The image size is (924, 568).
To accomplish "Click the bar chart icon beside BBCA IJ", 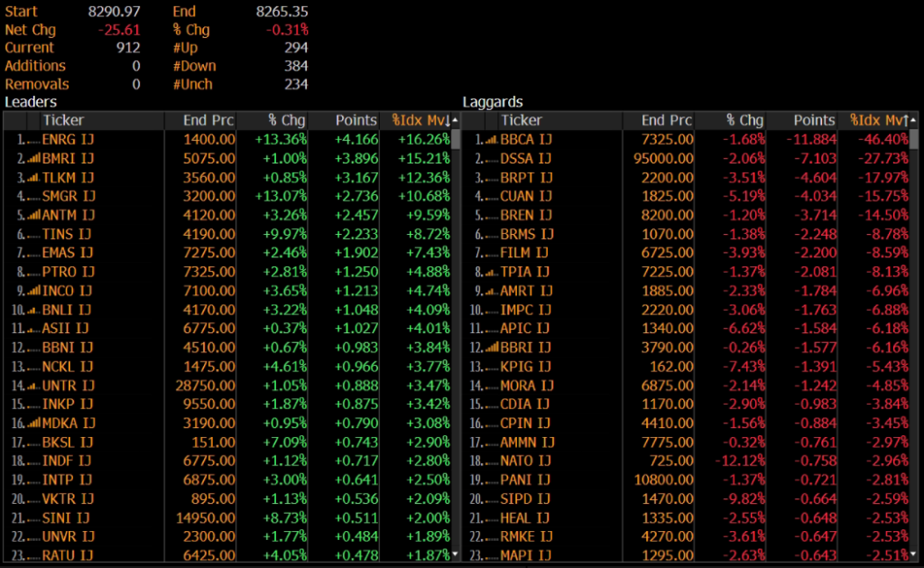I will point(490,140).
